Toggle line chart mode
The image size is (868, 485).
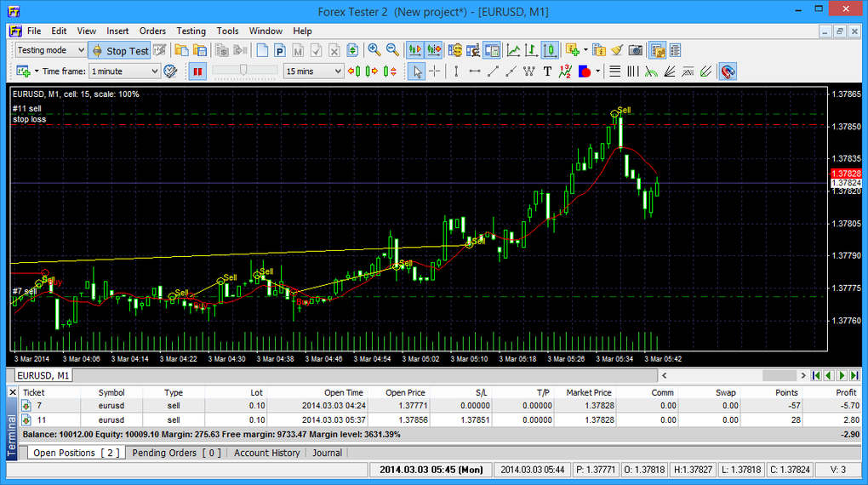tap(513, 50)
